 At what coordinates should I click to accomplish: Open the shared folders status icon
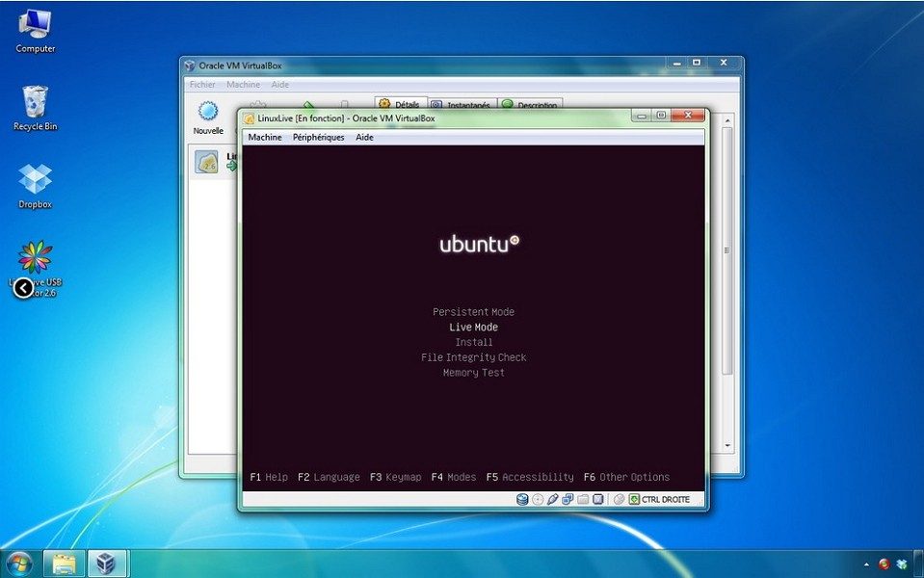[583, 499]
